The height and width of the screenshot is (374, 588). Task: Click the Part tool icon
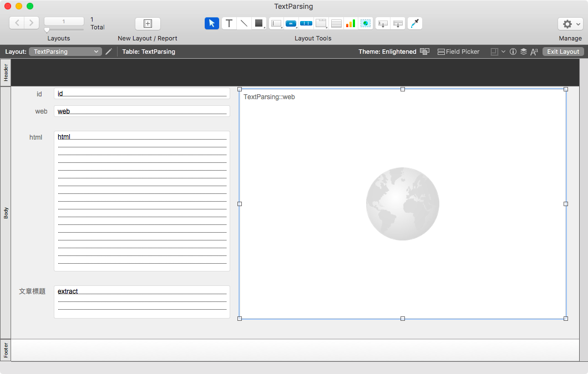click(x=398, y=23)
